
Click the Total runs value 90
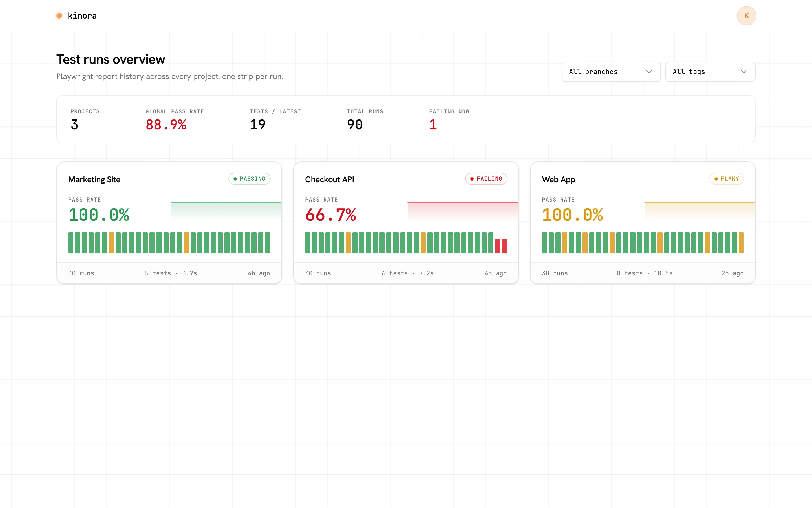pyautogui.click(x=355, y=125)
